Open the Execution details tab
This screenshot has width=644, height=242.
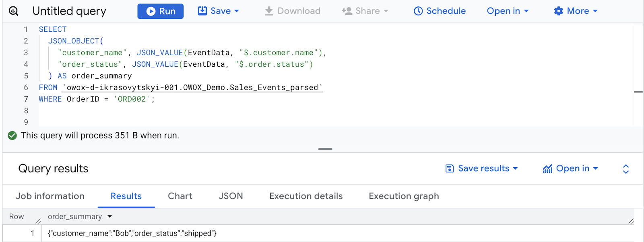coord(306,196)
